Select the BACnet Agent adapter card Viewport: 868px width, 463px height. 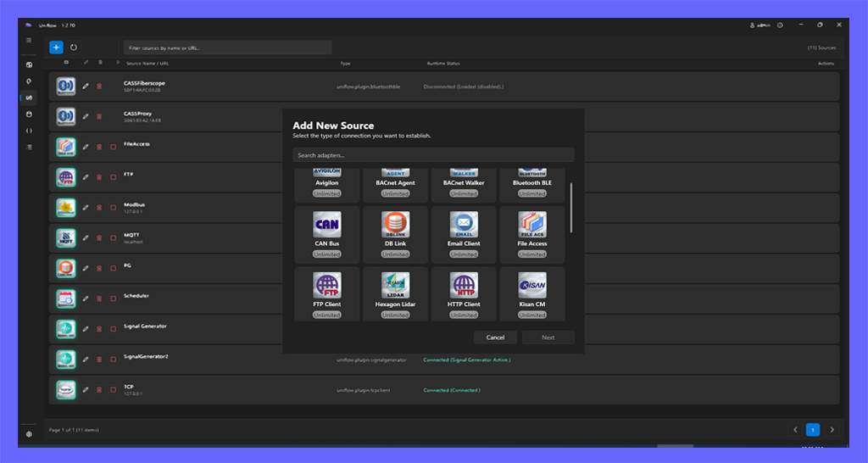point(395,185)
